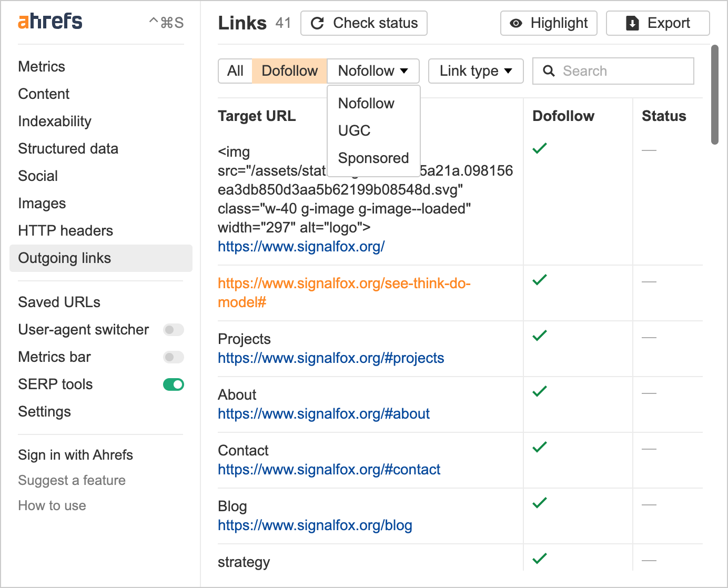The image size is (728, 588).
Task: Disable the SERP tools toggle
Action: pos(174,384)
